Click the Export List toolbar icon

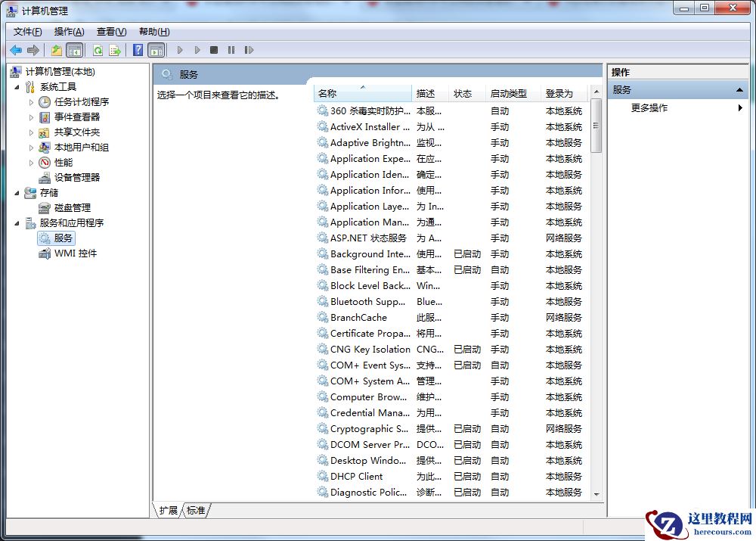point(115,50)
